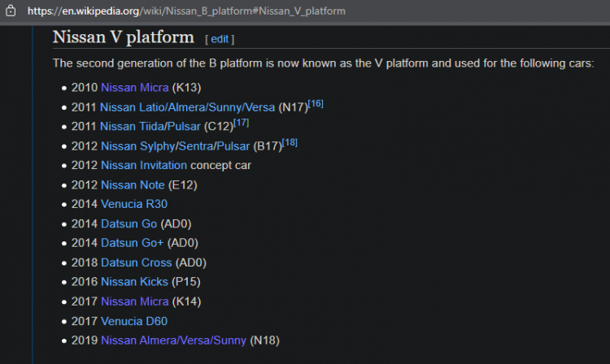The image size is (610, 364).
Task: Click the 'concept car' text
Action: coord(220,166)
